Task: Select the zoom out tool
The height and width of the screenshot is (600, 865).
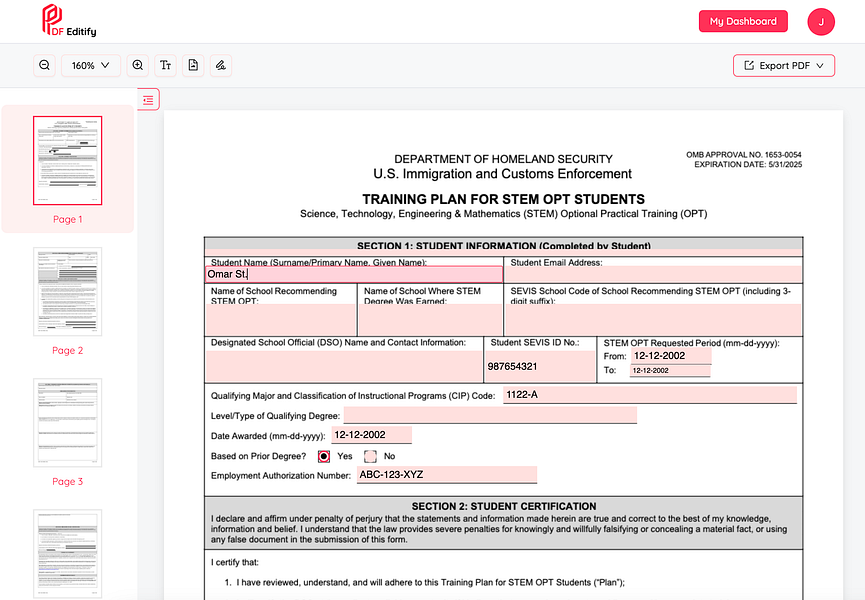Action: point(44,65)
